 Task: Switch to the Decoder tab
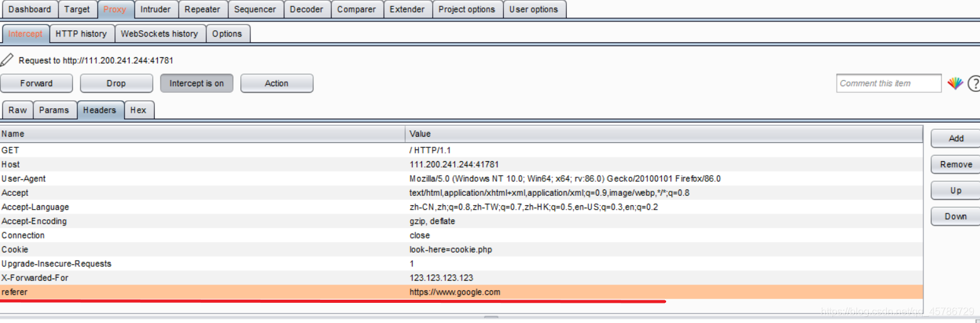pyautogui.click(x=307, y=9)
